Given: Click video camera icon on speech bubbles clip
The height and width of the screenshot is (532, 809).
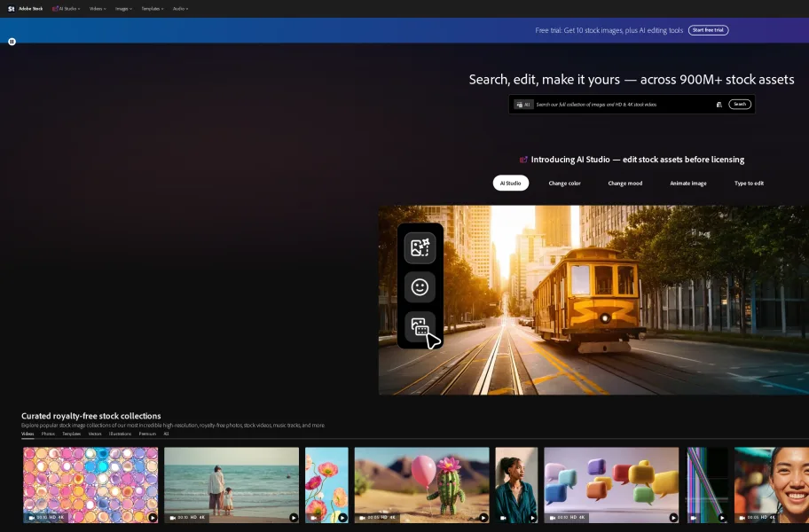Looking at the screenshot, I should click(x=553, y=518).
